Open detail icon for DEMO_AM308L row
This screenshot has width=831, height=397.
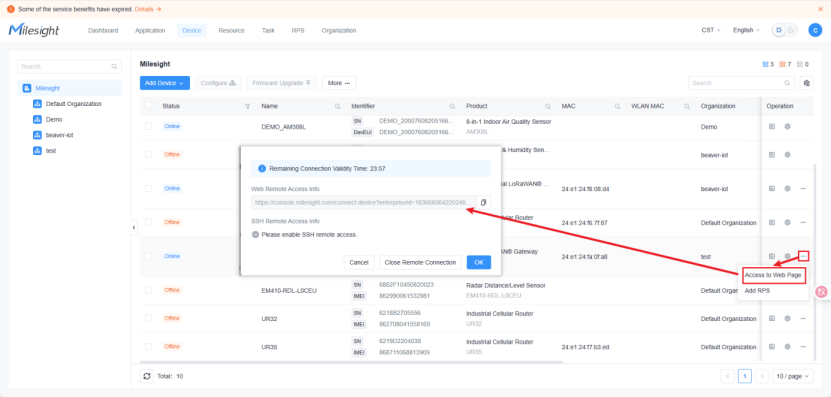pyautogui.click(x=772, y=127)
